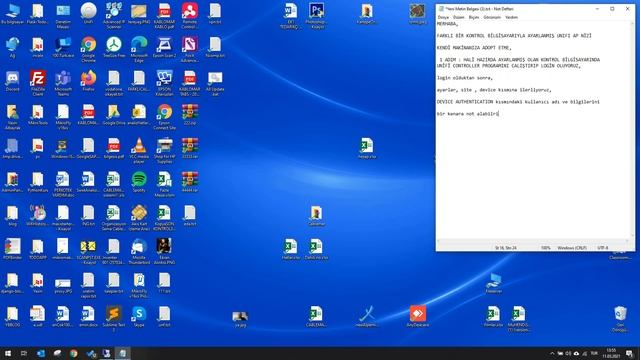Click 'Windows (CRLF)' in the Notepad status bar
The width and height of the screenshot is (640, 360).
(x=572, y=248)
